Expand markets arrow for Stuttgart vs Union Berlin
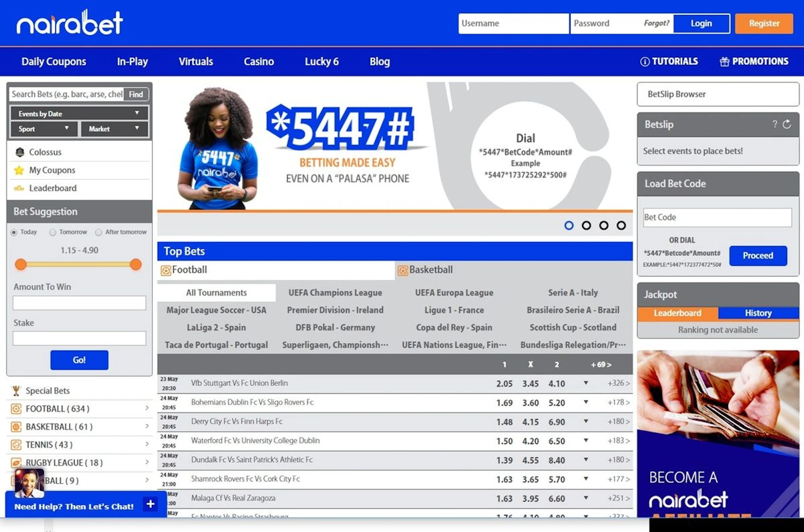This screenshot has height=532, width=804. pos(586,383)
